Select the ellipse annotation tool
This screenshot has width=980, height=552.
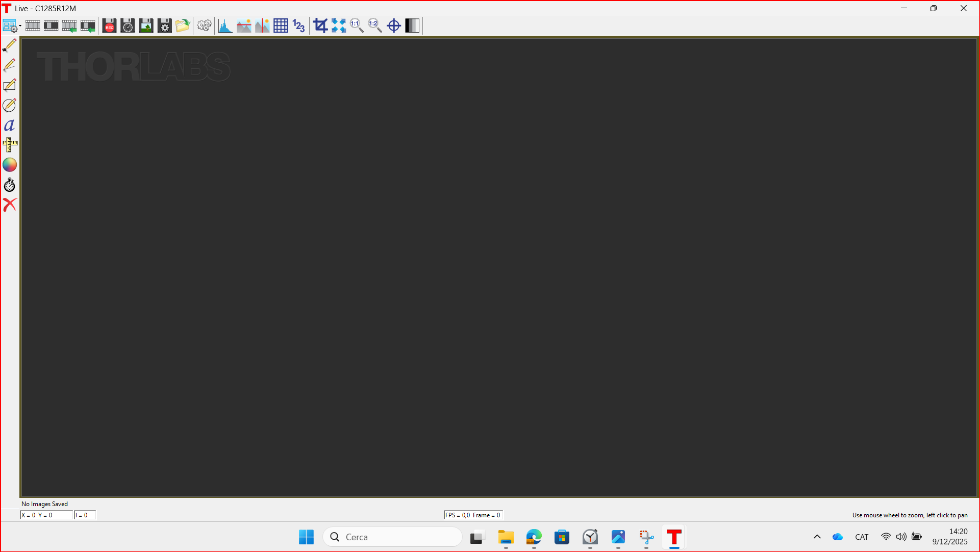tap(9, 105)
